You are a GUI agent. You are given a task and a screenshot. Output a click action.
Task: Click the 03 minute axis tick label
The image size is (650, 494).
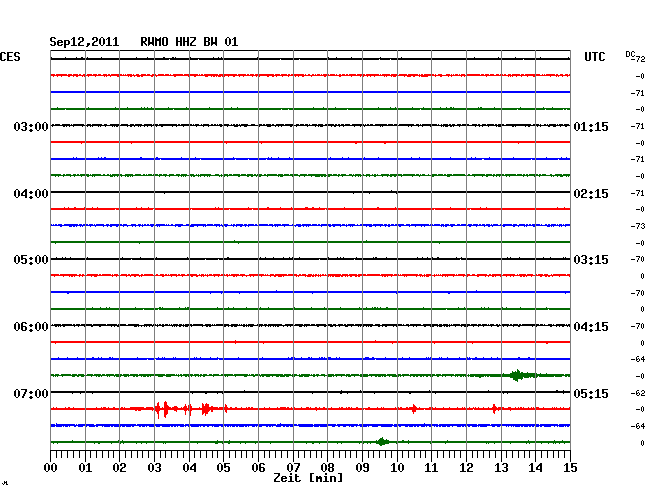[154, 467]
